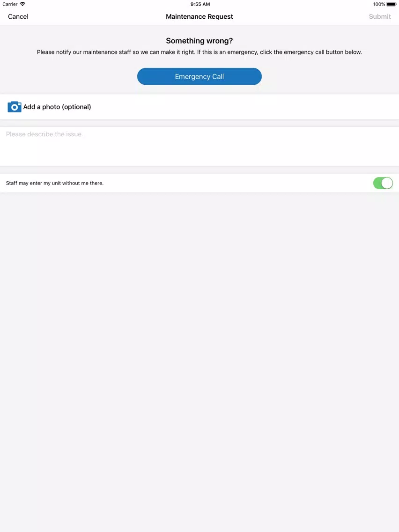This screenshot has height=532, width=399.
Task: Tap blank right side of the photo row
Action: 244,107
